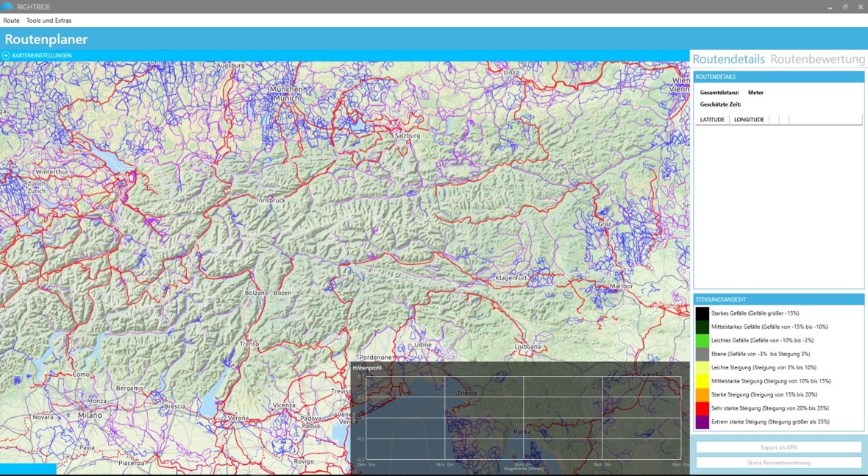
Task: Click Milano on the map
Action: tap(90, 414)
